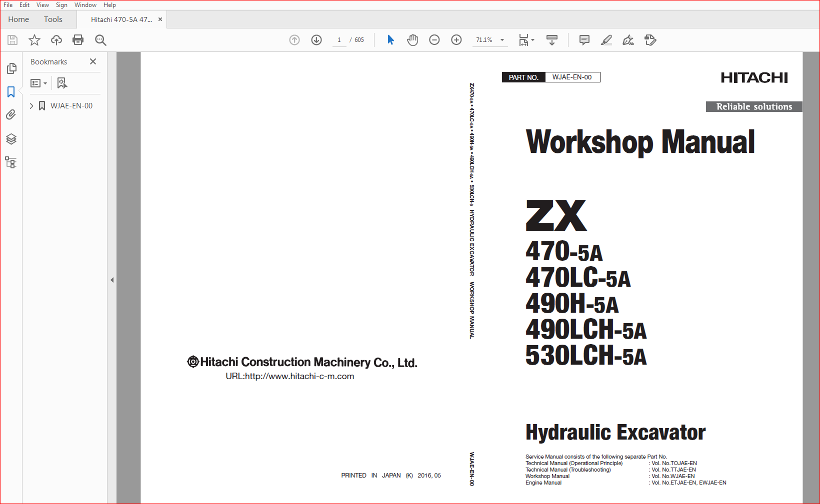820x504 pixels.
Task: Click the page number input field
Action: [339, 40]
